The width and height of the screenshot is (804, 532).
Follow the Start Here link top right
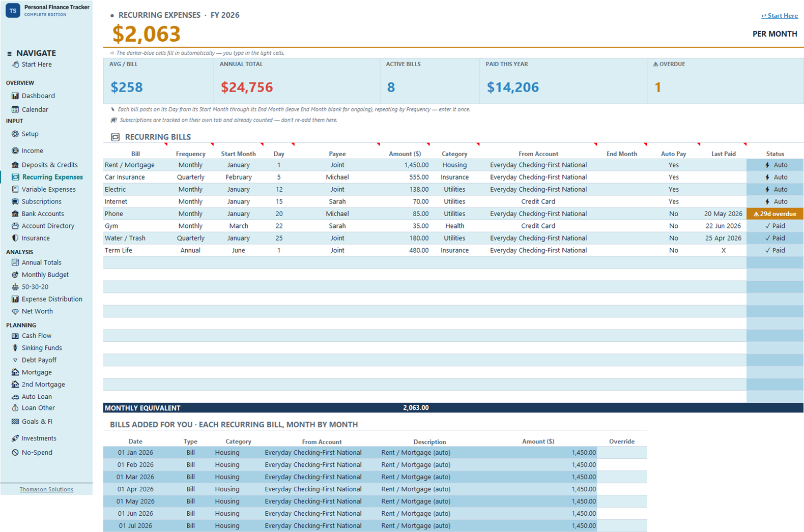[x=780, y=16]
